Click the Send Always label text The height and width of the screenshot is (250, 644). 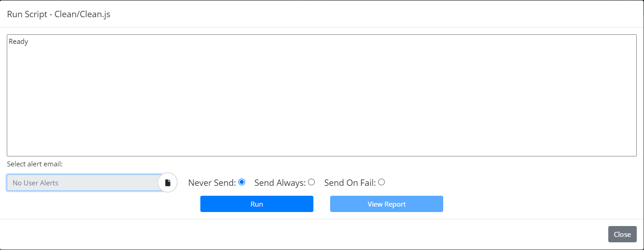[x=280, y=183]
